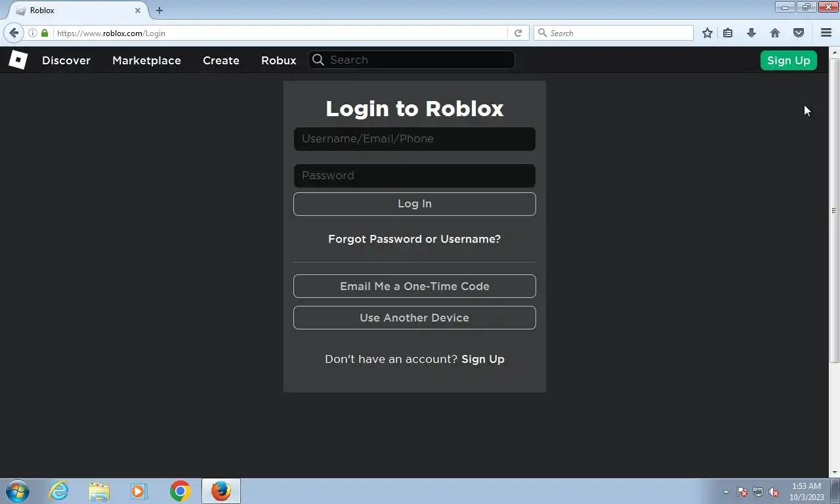Viewport: 840px width, 504px height.
Task: Click the green padlock security icon
Action: pyautogui.click(x=45, y=33)
